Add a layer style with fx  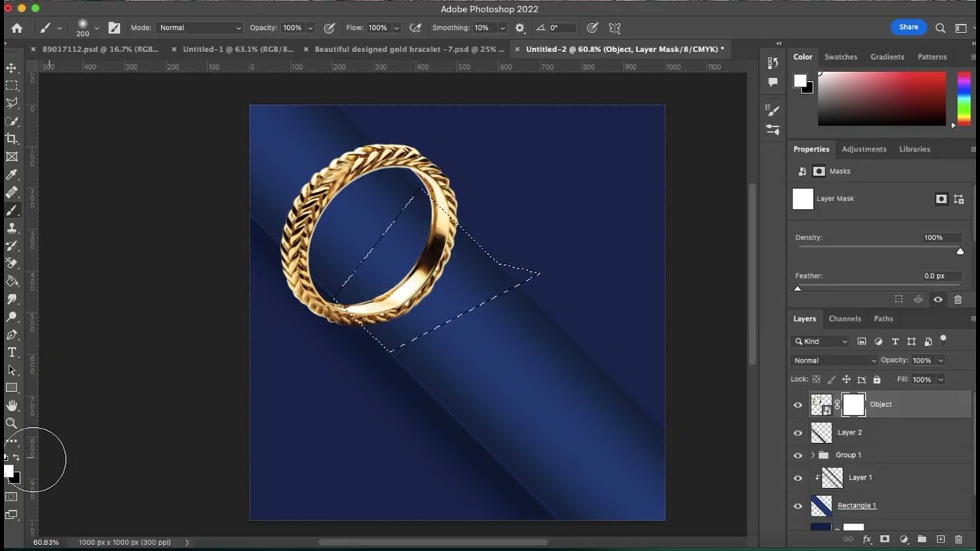coord(867,540)
